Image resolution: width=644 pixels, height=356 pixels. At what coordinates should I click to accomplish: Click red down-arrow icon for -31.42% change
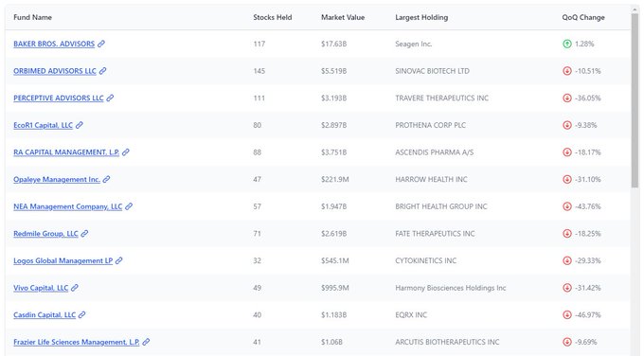point(566,288)
